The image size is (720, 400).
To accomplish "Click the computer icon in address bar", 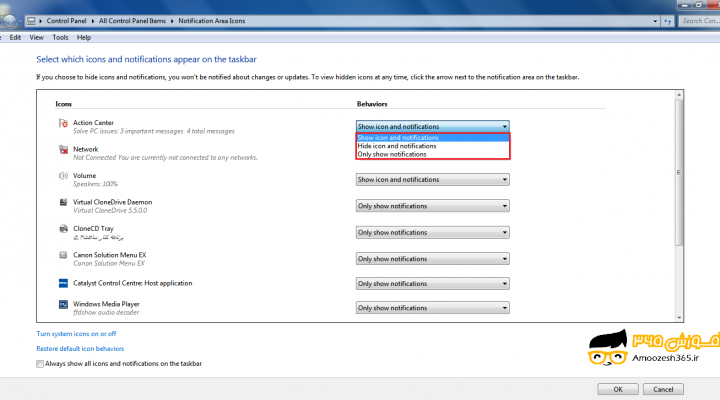I will tap(31, 21).
